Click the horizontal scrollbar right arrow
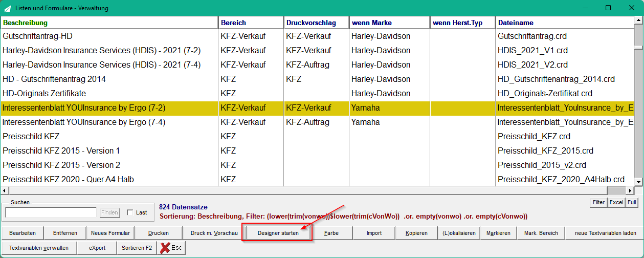This screenshot has width=644, height=258. pos(630,190)
